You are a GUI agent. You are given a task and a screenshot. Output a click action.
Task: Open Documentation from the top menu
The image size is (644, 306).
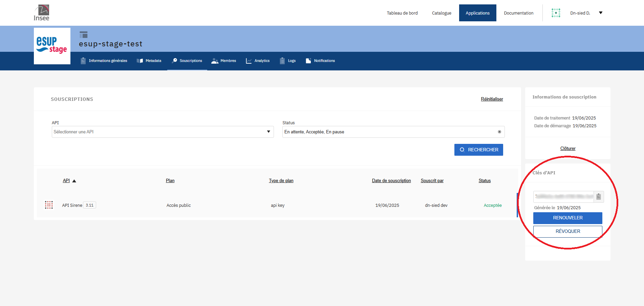518,13
